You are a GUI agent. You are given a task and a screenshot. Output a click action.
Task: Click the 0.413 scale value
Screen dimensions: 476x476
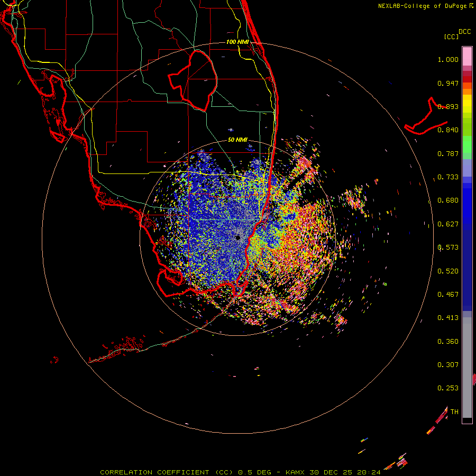coord(448,318)
